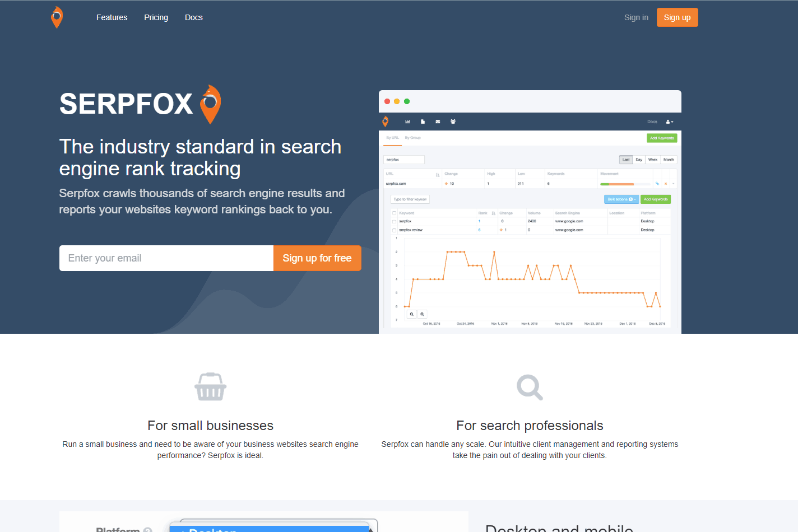
Task: Open the Docs link in top navigation
Action: click(194, 17)
